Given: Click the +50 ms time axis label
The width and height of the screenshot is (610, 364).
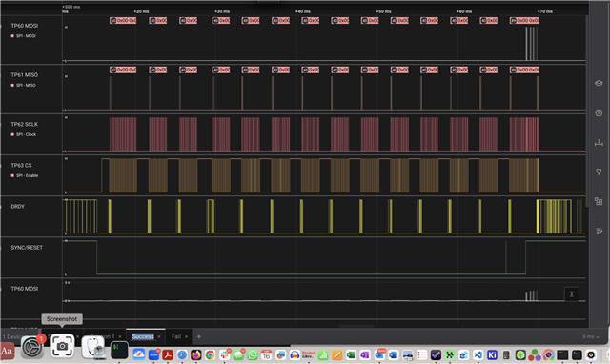Looking at the screenshot, I should (383, 11).
